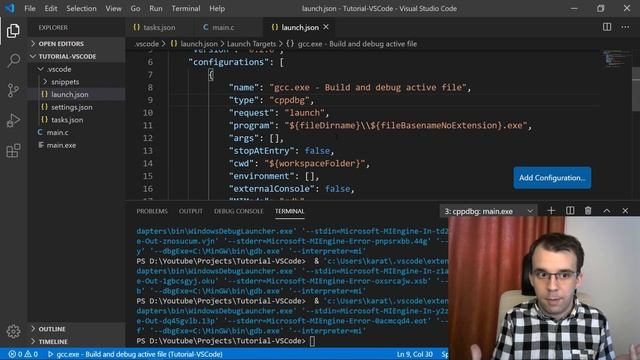Switch to the Problems panel tab
This screenshot has height=360, width=640.
pos(152,211)
